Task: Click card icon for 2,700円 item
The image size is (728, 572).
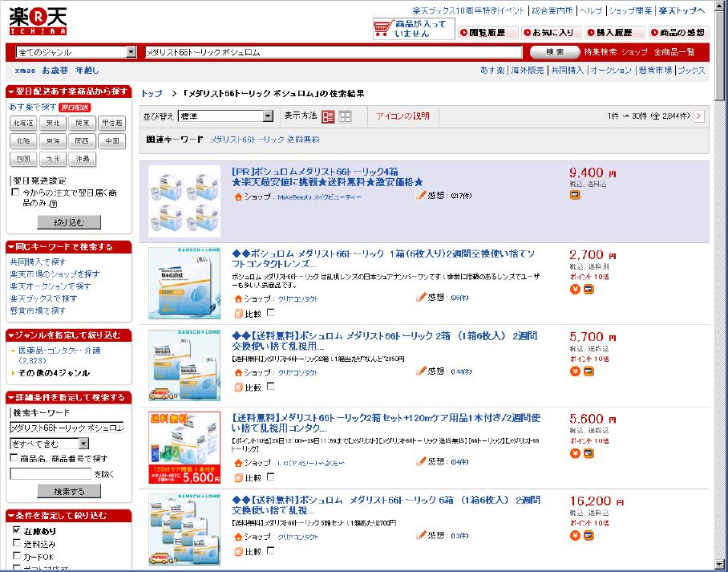Action: (x=588, y=290)
